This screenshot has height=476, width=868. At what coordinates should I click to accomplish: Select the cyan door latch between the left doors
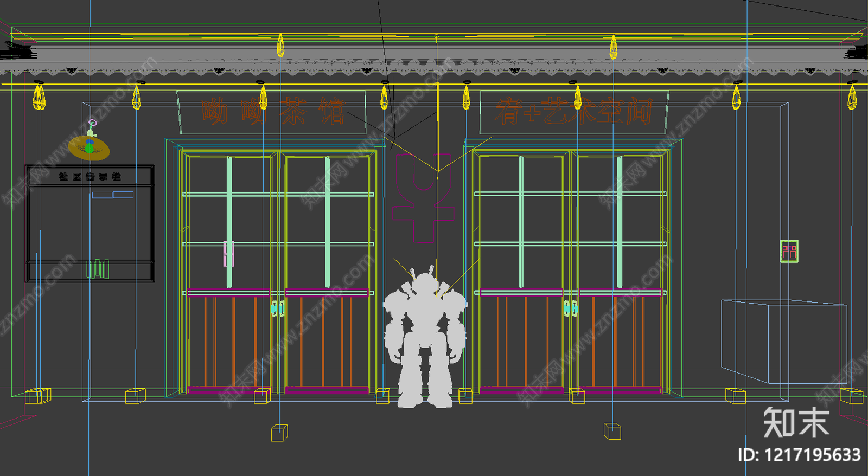click(278, 308)
